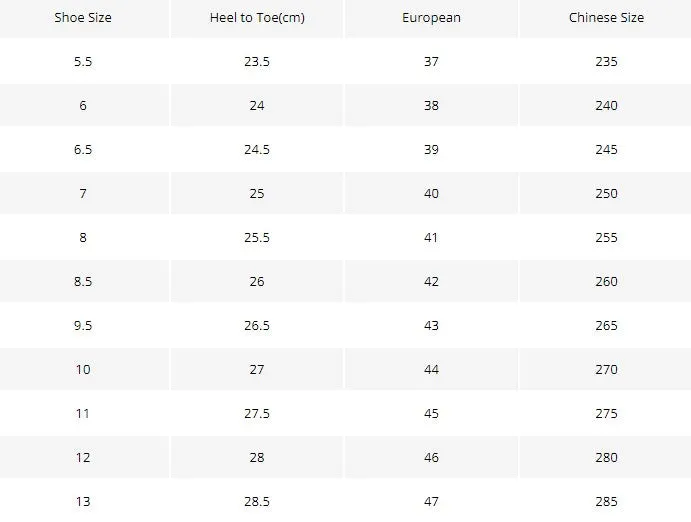Select shoe size 13 cell
The width and height of the screenshot is (691, 522).
pyautogui.click(x=83, y=501)
